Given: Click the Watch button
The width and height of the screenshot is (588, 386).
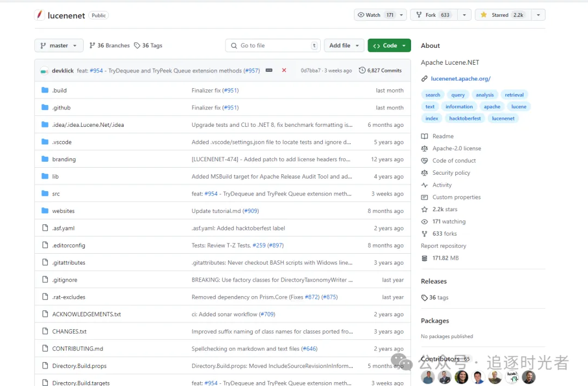Looking at the screenshot, I should pyautogui.click(x=375, y=15).
